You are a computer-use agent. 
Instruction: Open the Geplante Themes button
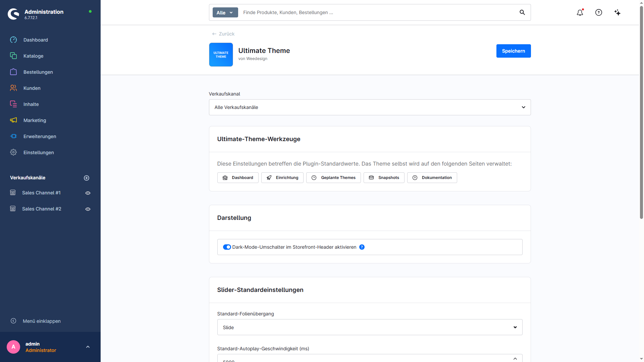click(x=333, y=178)
